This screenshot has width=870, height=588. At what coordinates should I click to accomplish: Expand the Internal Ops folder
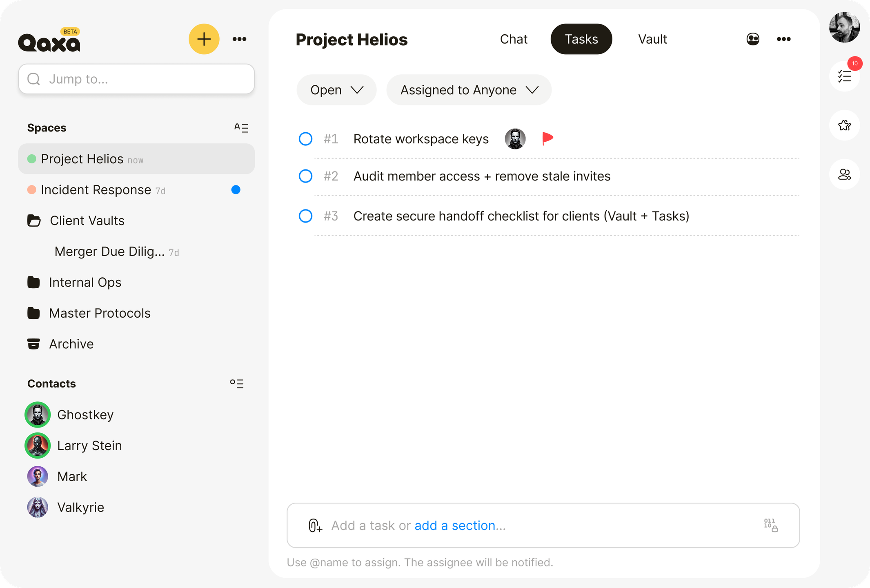tap(85, 282)
